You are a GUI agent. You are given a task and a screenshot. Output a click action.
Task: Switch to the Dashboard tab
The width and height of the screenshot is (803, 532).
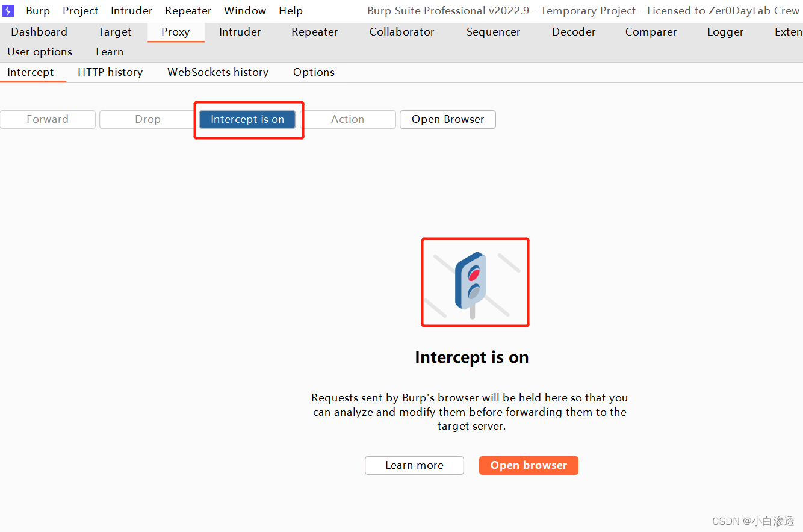[x=39, y=32]
